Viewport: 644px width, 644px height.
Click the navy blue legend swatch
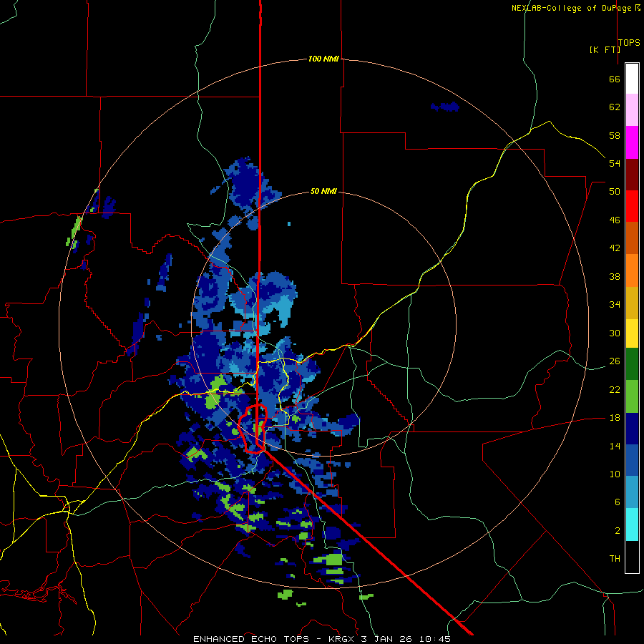coord(632,429)
